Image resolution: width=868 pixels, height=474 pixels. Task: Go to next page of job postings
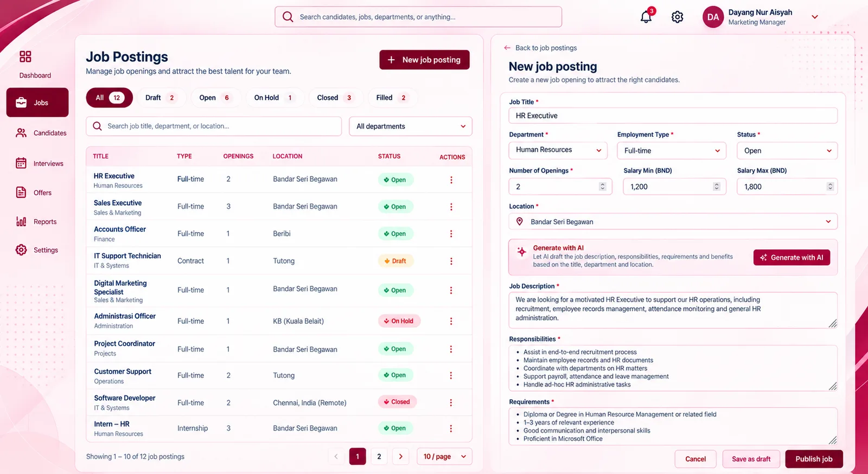pos(401,456)
